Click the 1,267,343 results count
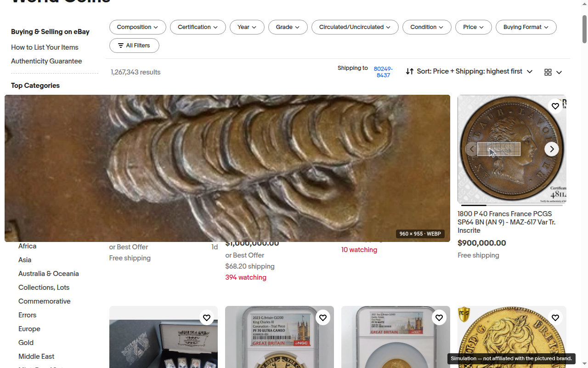This screenshot has height=368, width=588. pos(136,72)
